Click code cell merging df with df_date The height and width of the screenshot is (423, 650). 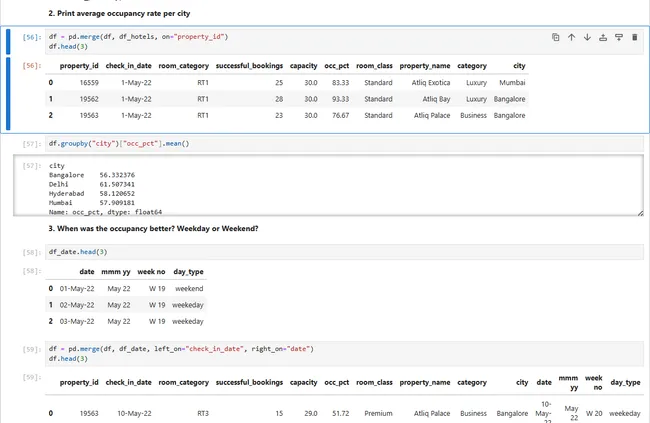pyautogui.click(x=344, y=354)
